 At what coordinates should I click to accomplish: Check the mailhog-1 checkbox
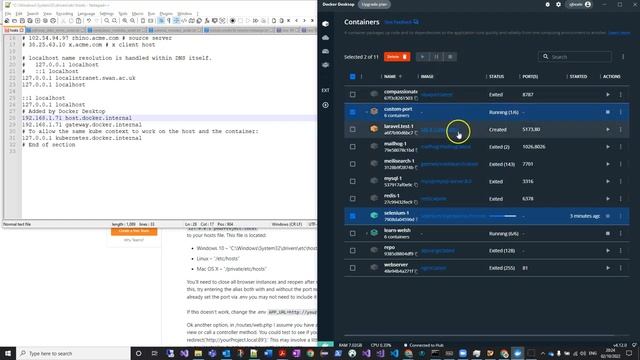click(353, 147)
